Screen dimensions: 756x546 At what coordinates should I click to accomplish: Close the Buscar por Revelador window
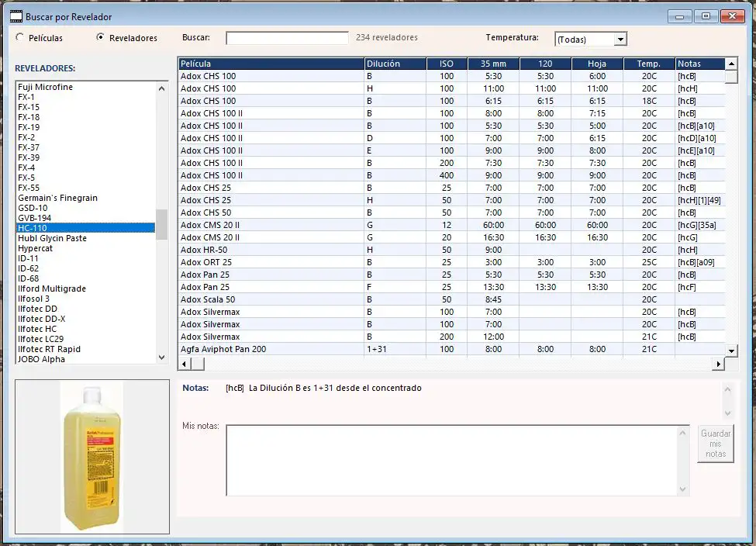732,17
